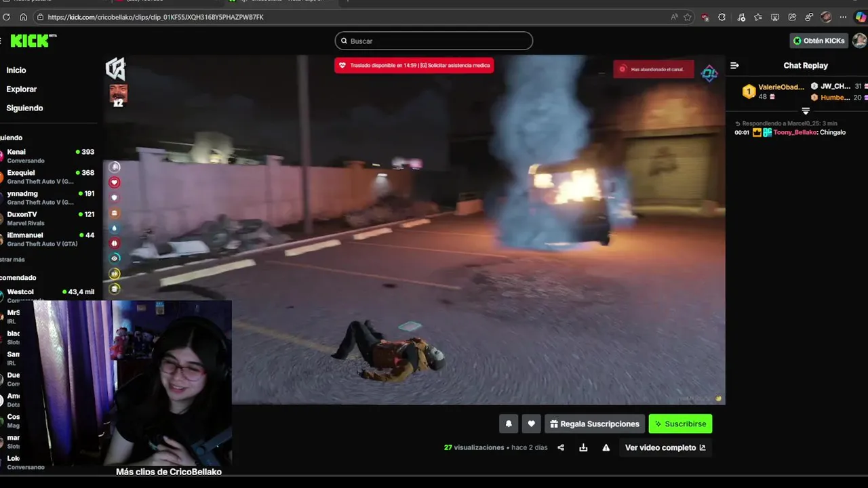The height and width of the screenshot is (488, 868).
Task: Open the Edge profile avatar
Action: pyautogui.click(x=826, y=17)
